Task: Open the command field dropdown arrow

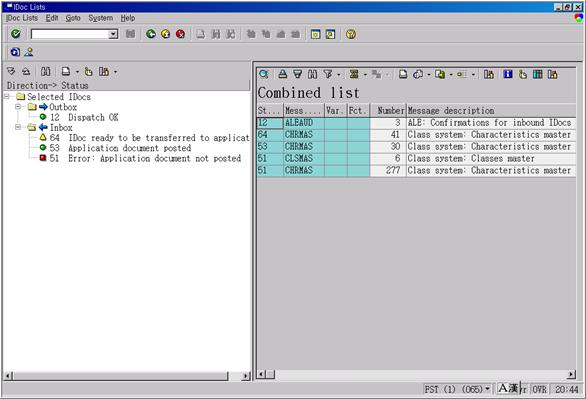Action: [113, 34]
